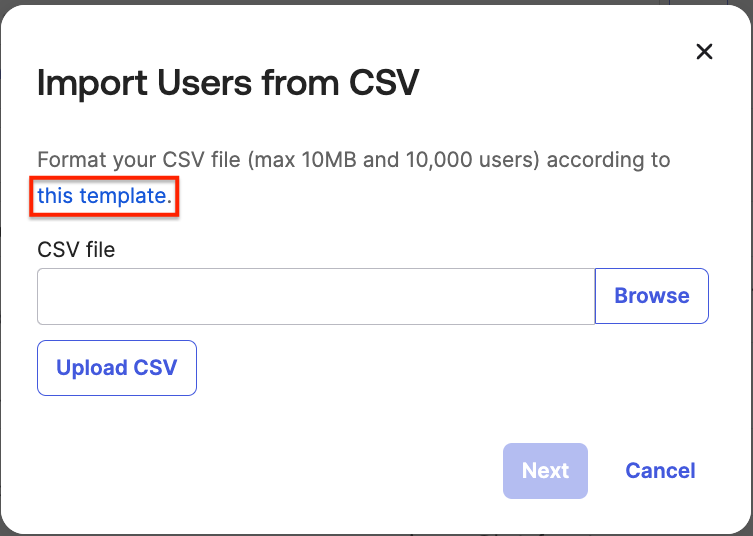Screen dimensions: 753x536
Task: Click the 'Import Users from CSV' heading
Action: [x=227, y=84]
